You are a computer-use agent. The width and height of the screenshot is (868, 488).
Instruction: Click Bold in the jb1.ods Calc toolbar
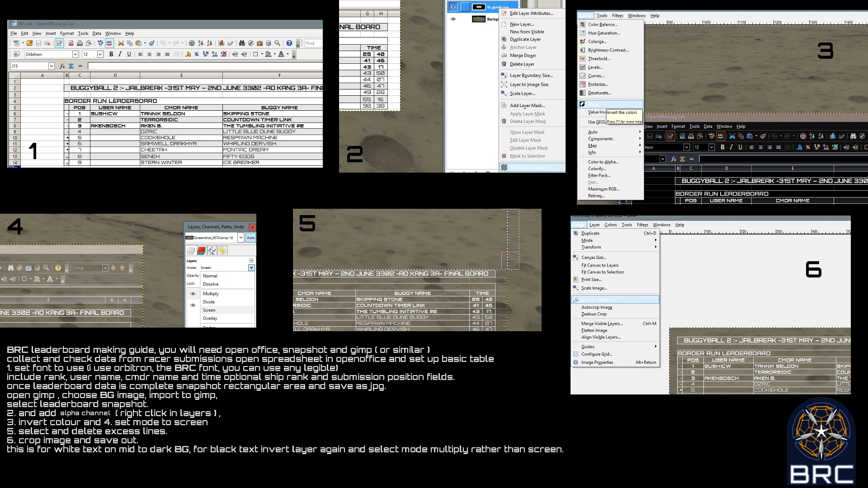[x=111, y=54]
